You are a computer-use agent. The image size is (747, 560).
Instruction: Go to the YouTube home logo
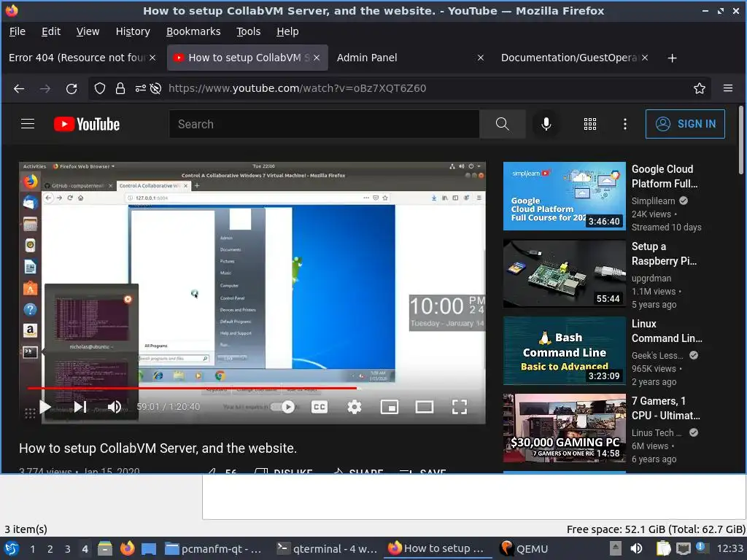click(x=87, y=124)
